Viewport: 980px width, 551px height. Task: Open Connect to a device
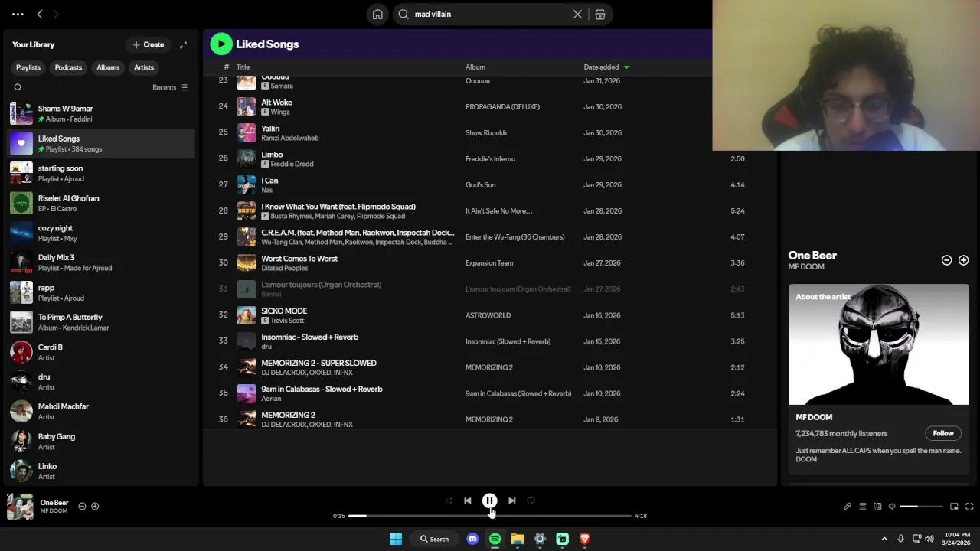pyautogui.click(x=877, y=506)
